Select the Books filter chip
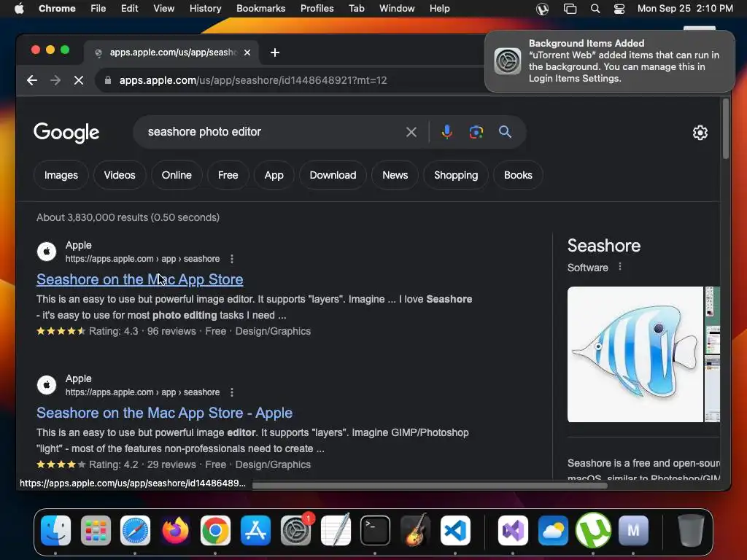The image size is (747, 560). tap(518, 175)
